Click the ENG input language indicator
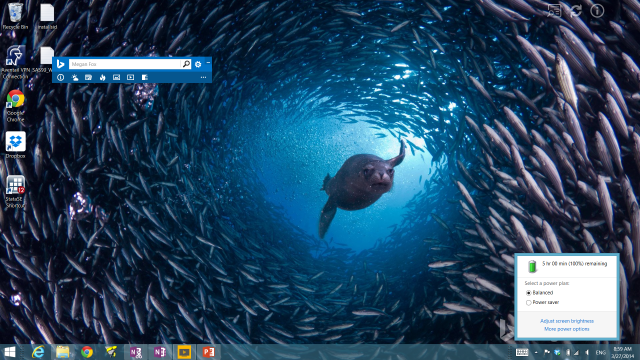This screenshot has height=360, width=640. [x=600, y=353]
